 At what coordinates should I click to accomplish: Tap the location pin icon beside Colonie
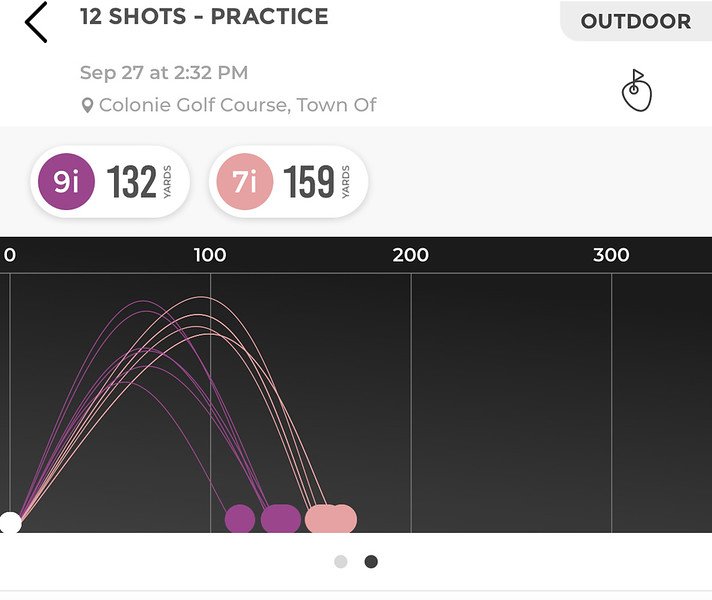87,105
